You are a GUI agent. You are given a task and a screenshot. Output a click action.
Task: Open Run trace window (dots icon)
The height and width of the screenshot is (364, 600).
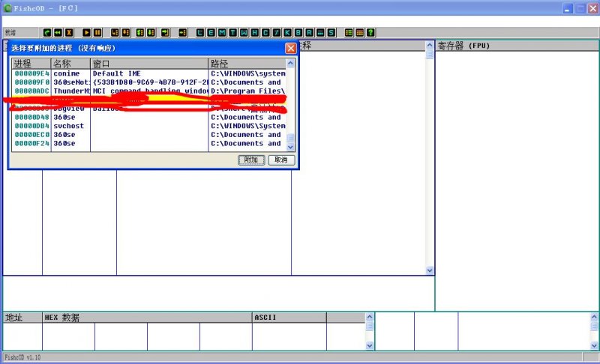click(320, 32)
